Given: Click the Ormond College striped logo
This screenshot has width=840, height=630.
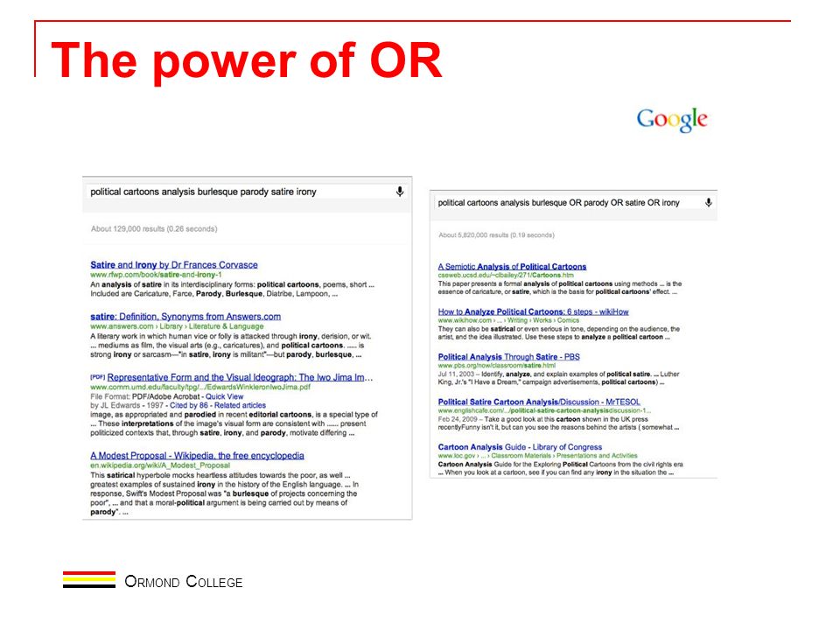Looking at the screenshot, I should 89,579.
